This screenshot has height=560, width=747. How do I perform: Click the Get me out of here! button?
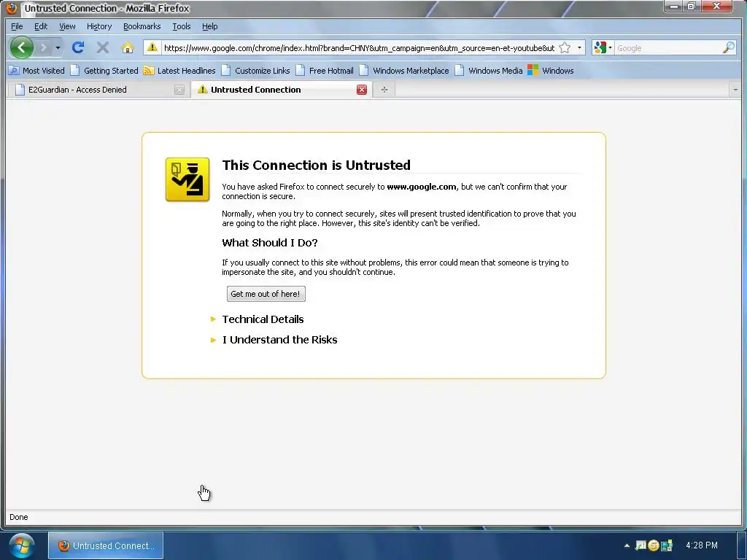point(266,294)
